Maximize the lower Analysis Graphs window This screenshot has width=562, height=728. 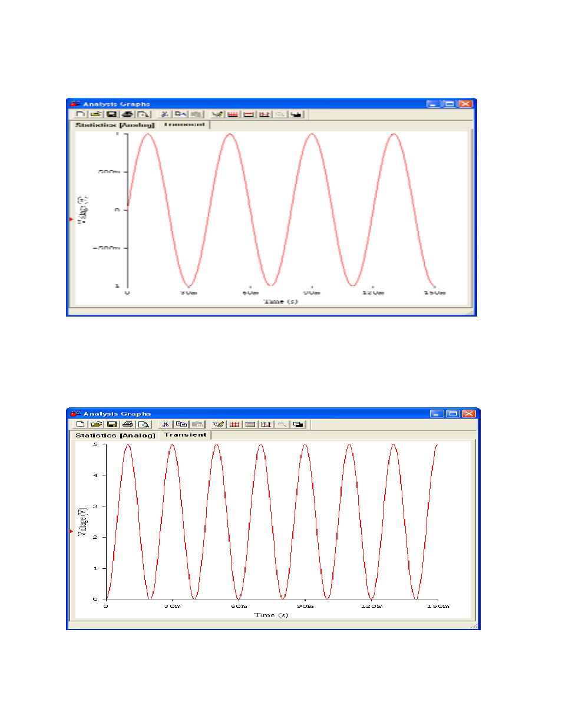[x=452, y=414]
